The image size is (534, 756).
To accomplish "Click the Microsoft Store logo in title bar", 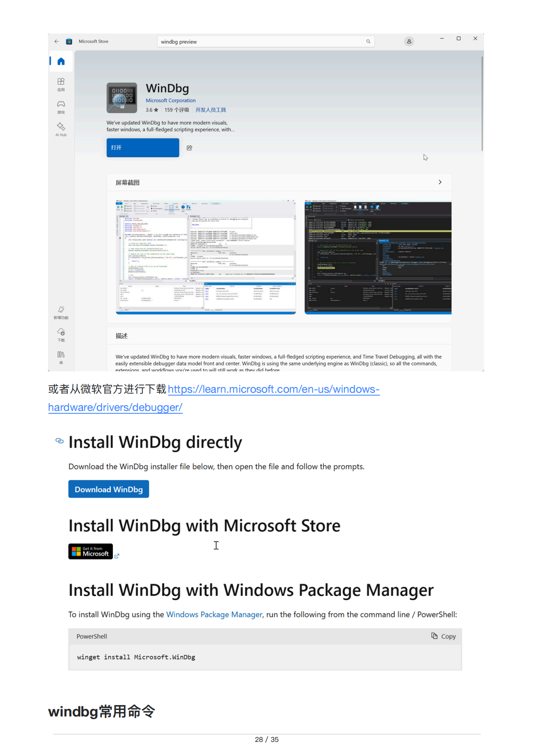I will point(69,42).
